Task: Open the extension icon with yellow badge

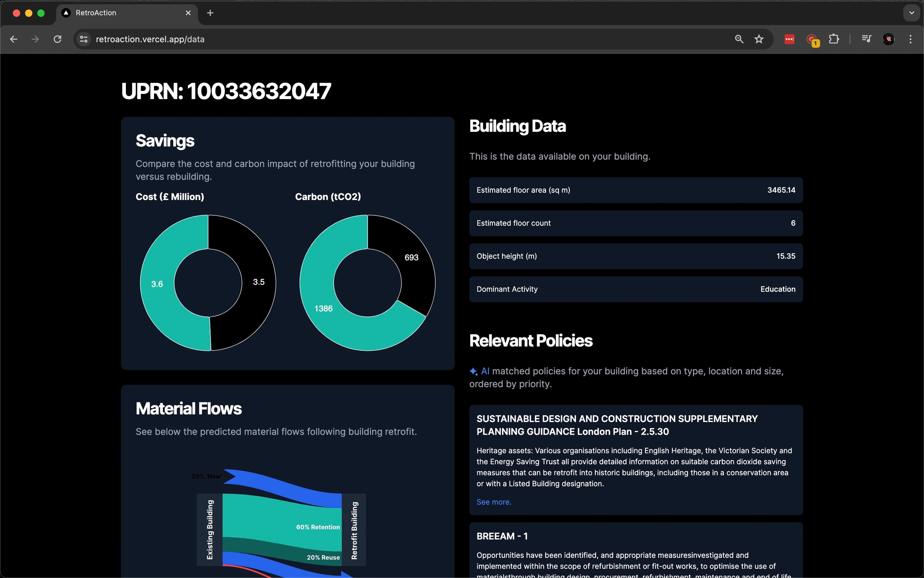Action: coord(812,40)
